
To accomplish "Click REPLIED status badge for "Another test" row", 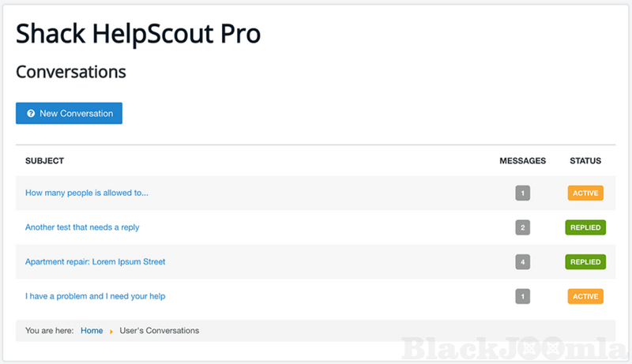I will click(x=585, y=227).
